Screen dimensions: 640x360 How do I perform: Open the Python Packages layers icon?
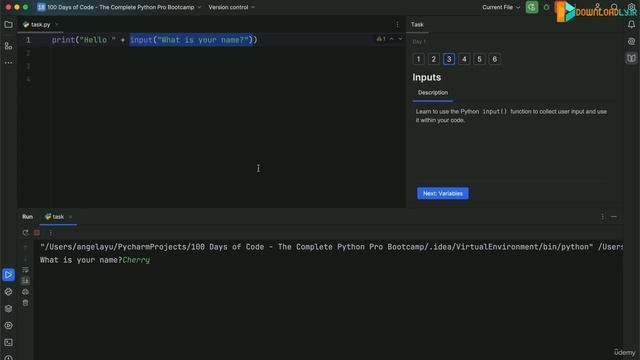(8, 309)
